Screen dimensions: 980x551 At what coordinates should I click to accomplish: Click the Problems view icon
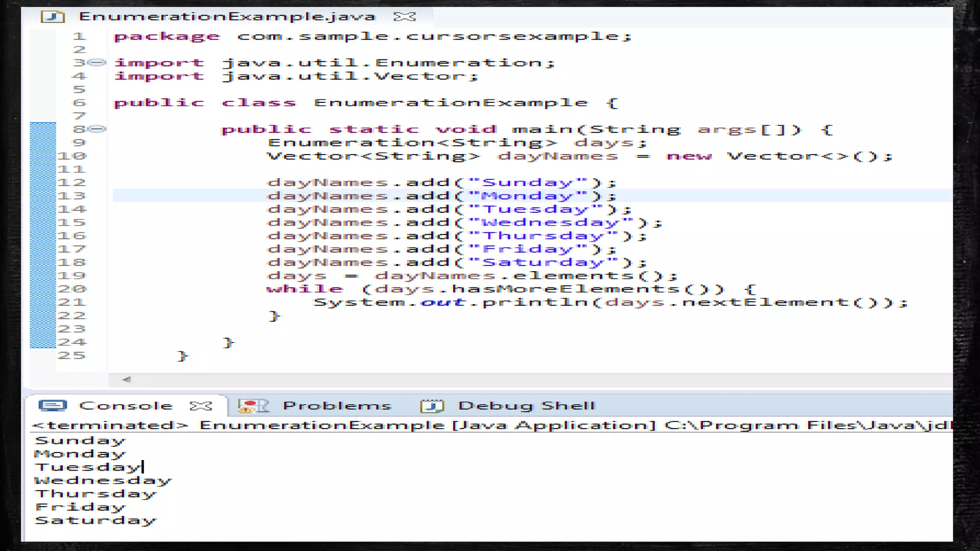point(253,406)
